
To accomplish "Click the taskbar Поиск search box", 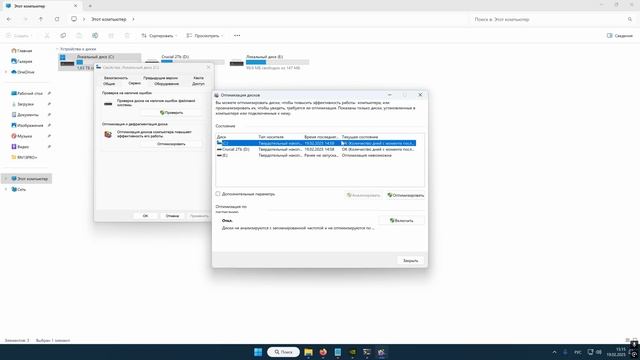I will point(283,352).
